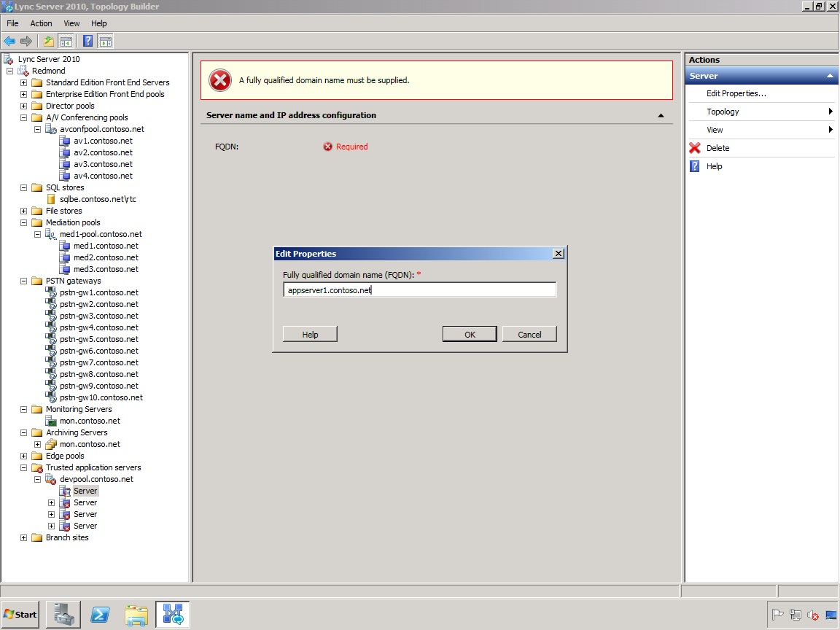Click the devpool.contoso.net error pool icon
The height and width of the screenshot is (630, 840).
51,480
